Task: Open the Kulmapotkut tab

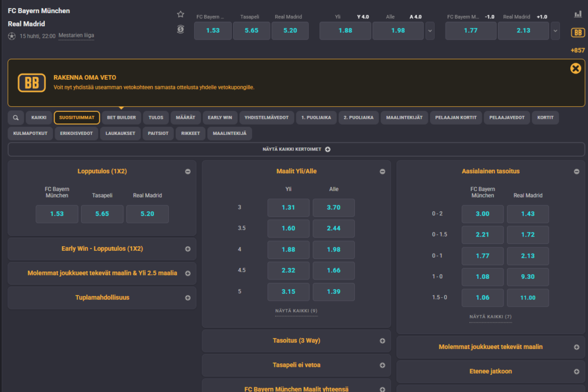Action: click(30, 133)
